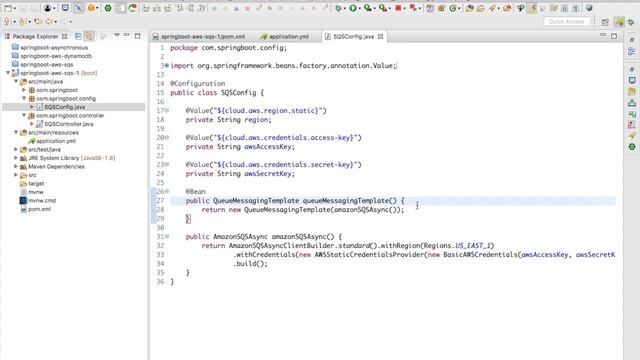Image resolution: width=640 pixels, height=360 pixels.
Task: Select the springboot-asynchronous project
Action: (x=54, y=47)
